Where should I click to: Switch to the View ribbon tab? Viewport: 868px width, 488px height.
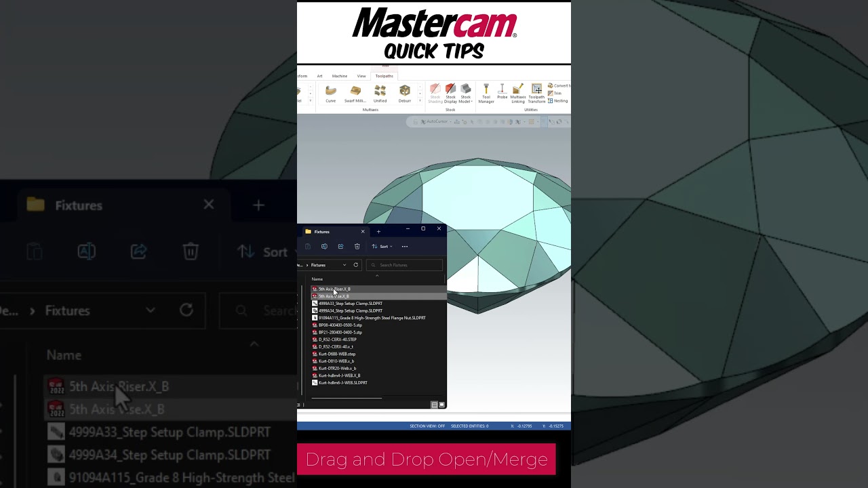click(x=361, y=76)
